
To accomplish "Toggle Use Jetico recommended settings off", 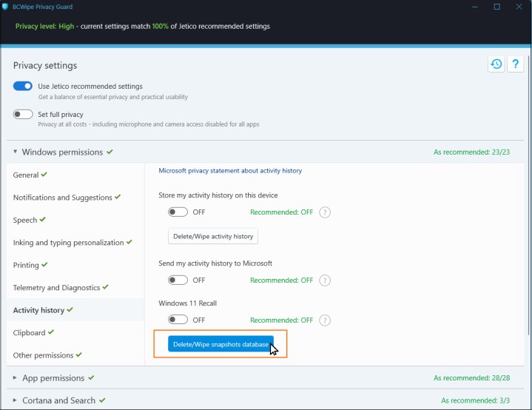I will point(23,87).
